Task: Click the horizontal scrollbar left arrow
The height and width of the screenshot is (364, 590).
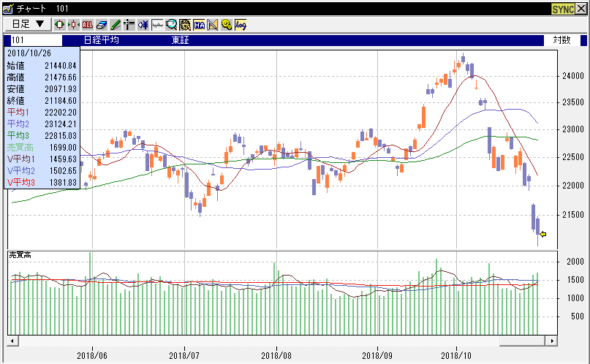Action: click(12, 341)
